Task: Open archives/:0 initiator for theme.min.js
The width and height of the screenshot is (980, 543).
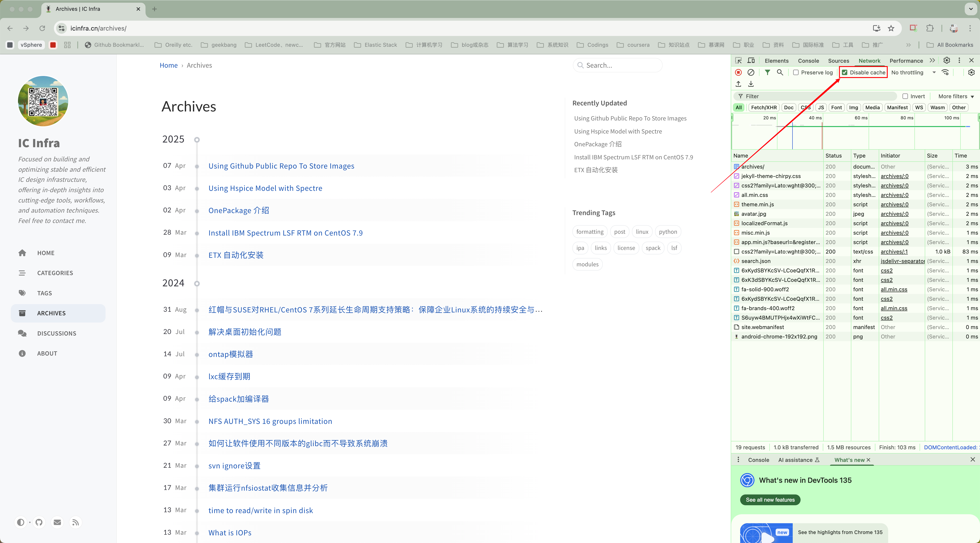Action: [894, 205]
